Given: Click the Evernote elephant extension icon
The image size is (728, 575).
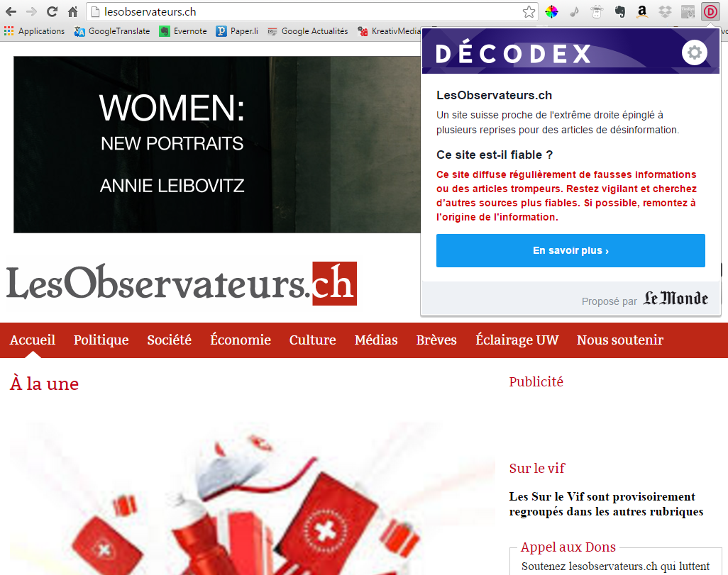Looking at the screenshot, I should click(x=619, y=12).
